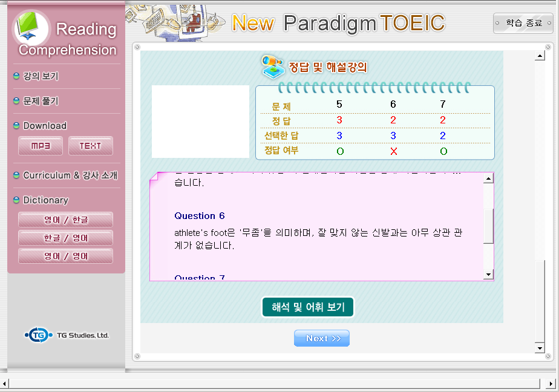This screenshot has width=559, height=392.
Task: Click the 정답 여부 O mark for question 7
Action: pyautogui.click(x=443, y=151)
